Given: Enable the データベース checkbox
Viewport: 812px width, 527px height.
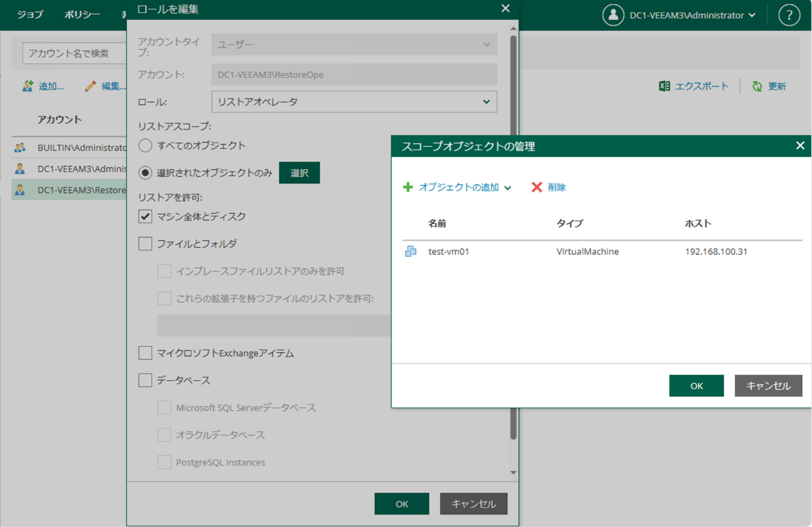Looking at the screenshot, I should [146, 380].
